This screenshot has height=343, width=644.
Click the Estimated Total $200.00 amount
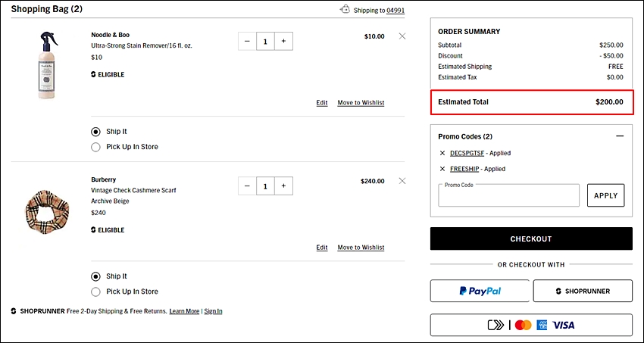(x=609, y=101)
